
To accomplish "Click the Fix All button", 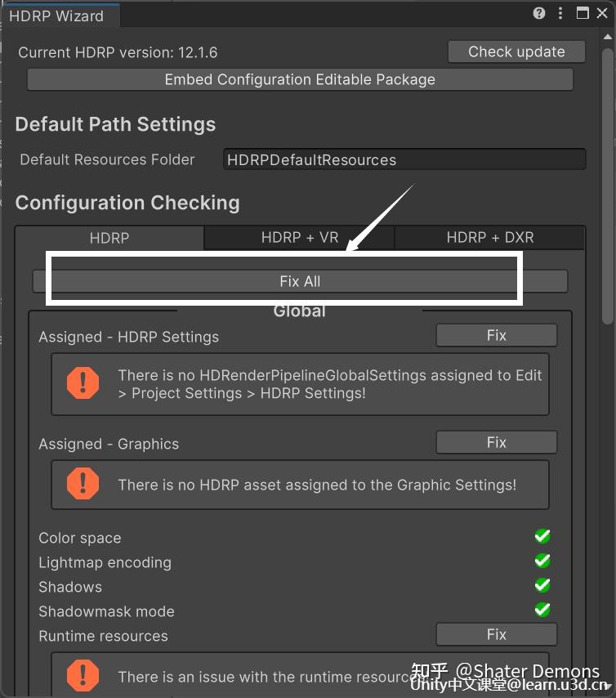I will click(300, 281).
